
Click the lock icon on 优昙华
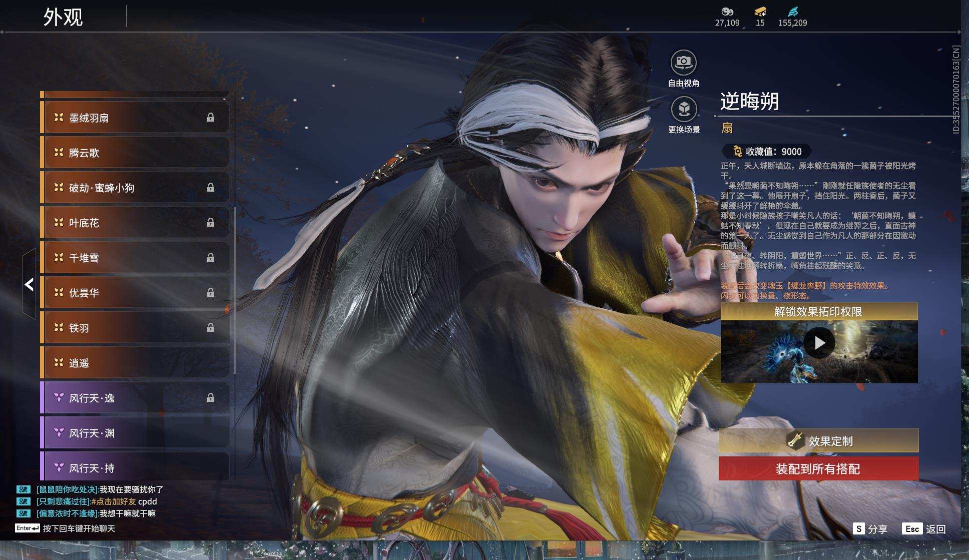point(211,292)
